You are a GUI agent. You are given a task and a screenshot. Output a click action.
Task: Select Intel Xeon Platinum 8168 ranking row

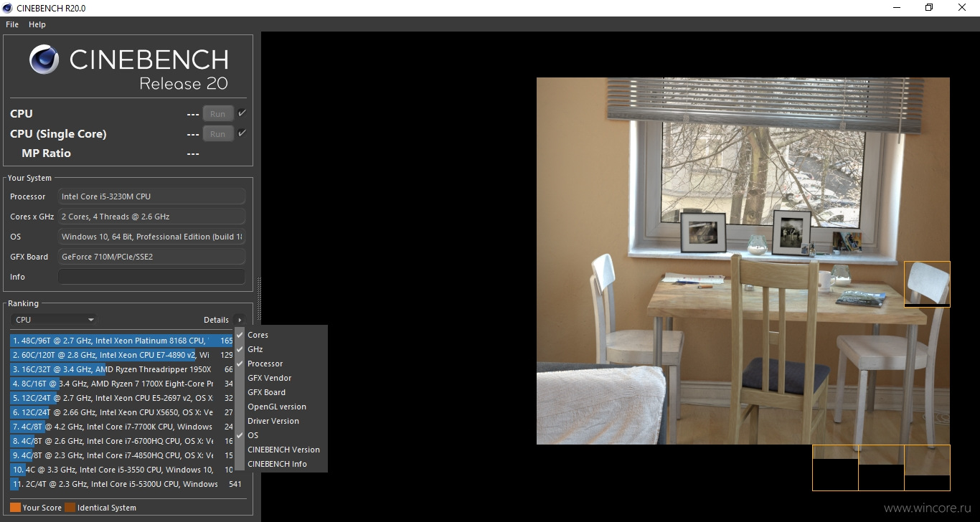(122, 341)
